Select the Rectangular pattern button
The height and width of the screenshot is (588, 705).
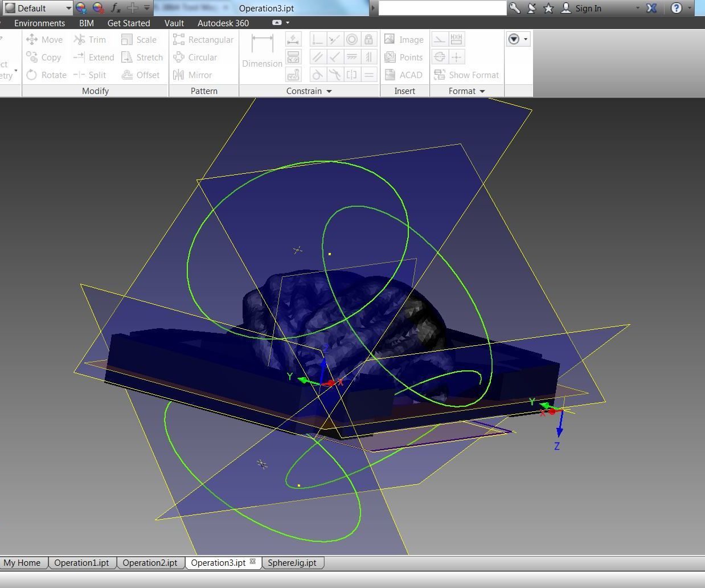203,39
